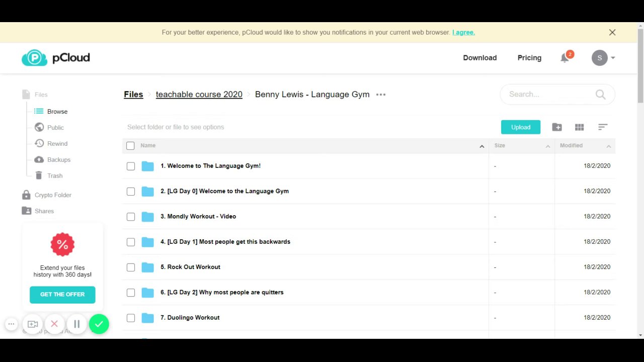Click folder icon of '3. Mondly Workout - Video'

pos(147,217)
